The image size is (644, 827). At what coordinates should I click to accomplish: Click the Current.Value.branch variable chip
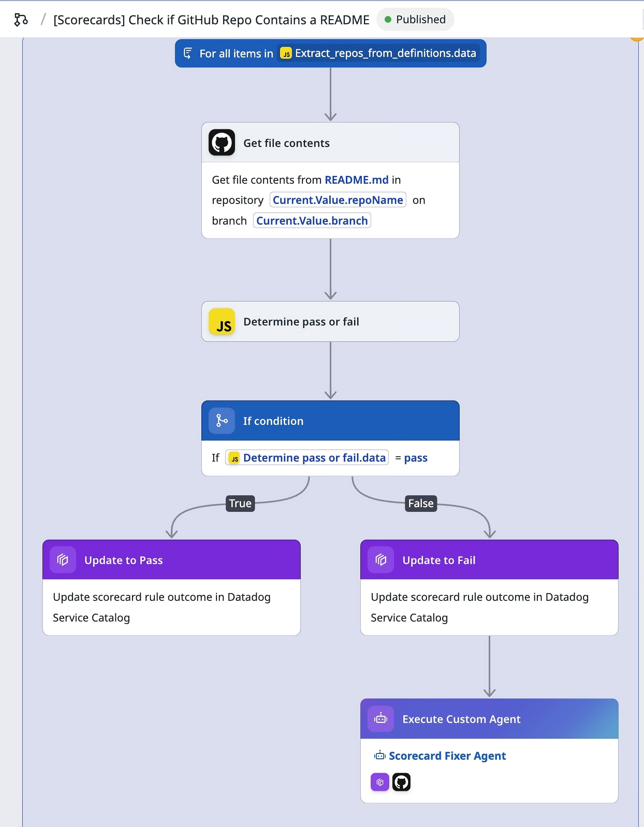tap(312, 220)
